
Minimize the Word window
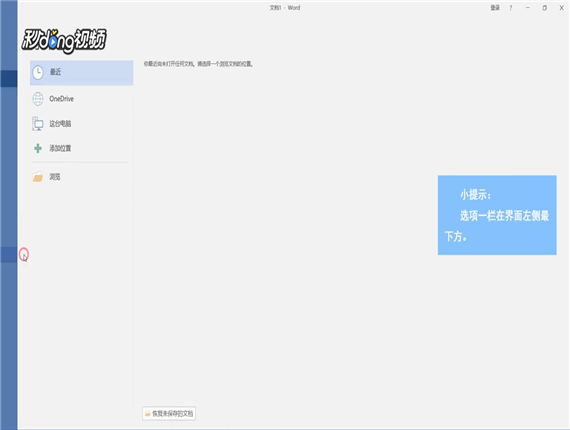527,8
